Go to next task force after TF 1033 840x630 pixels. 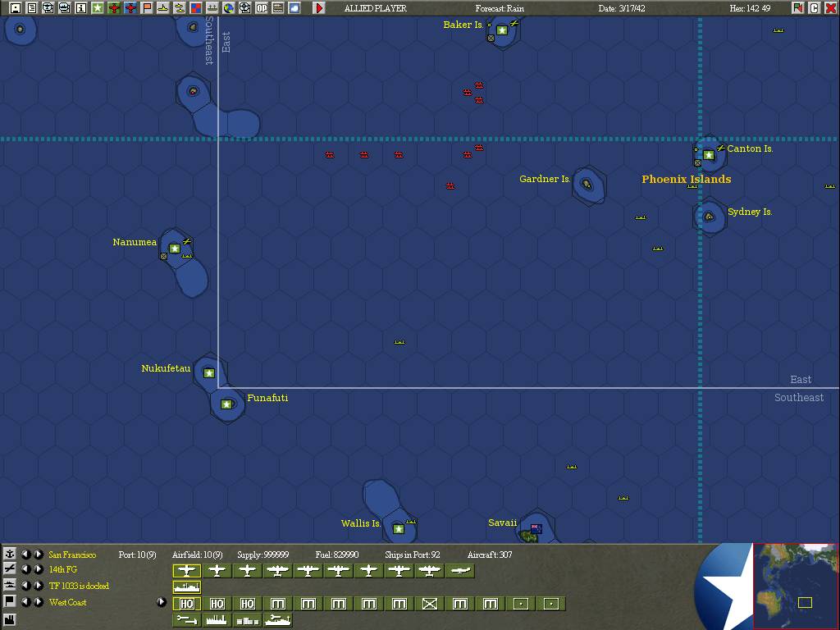click(39, 585)
